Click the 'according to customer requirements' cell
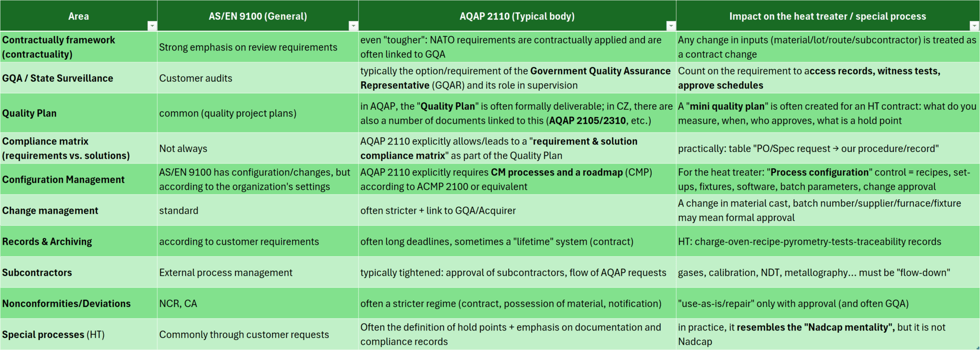This screenshot has width=980, height=350. pyautogui.click(x=258, y=241)
